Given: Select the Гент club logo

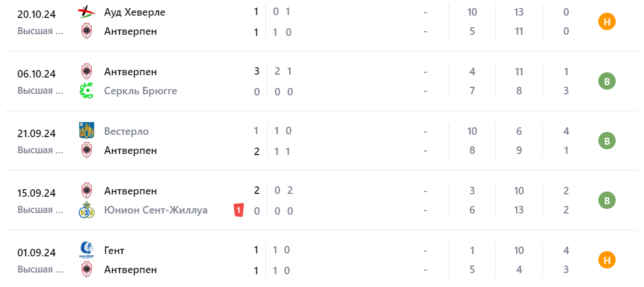Looking at the screenshot, I should tap(86, 250).
